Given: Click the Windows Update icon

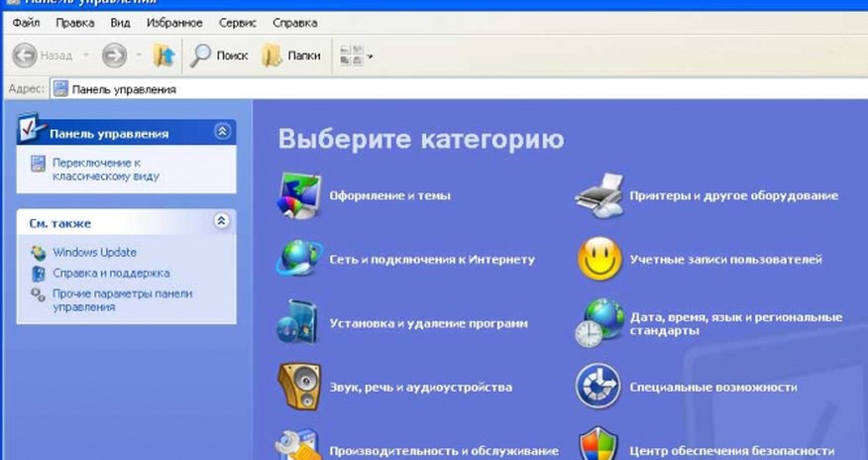Looking at the screenshot, I should tap(39, 253).
